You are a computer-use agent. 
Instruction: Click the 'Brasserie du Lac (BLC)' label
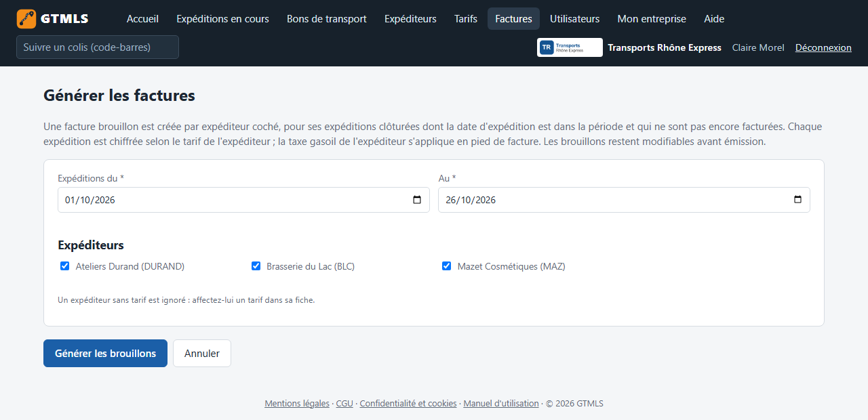click(x=311, y=266)
